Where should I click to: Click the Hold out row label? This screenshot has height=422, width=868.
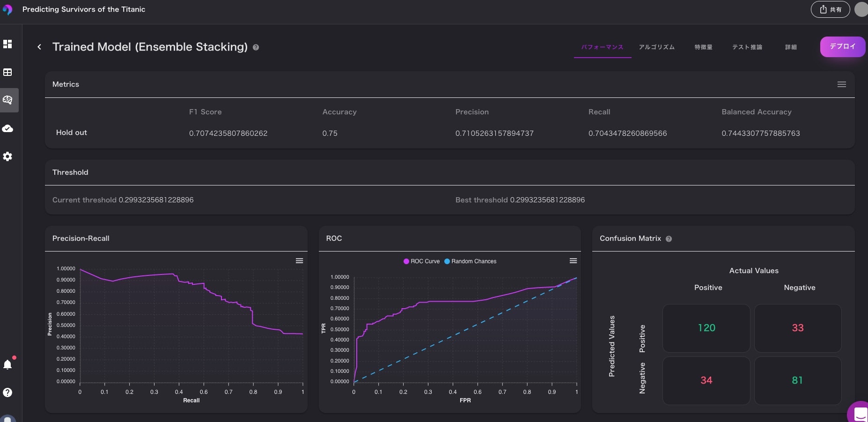(x=72, y=133)
